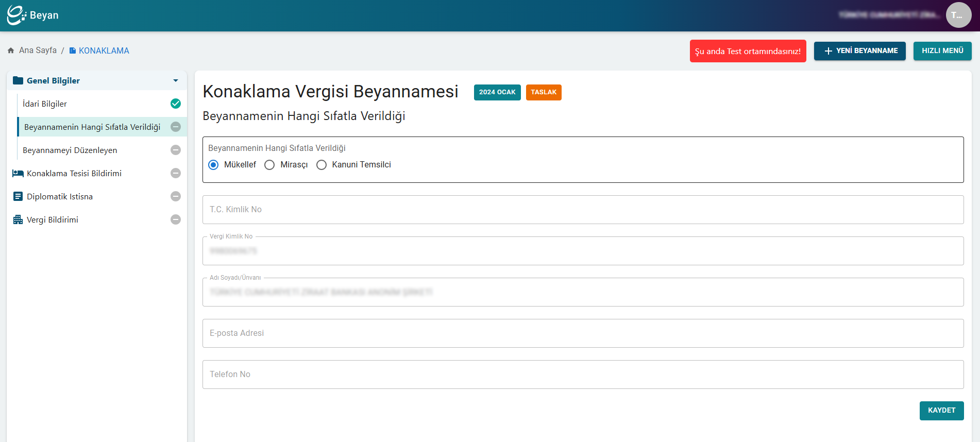Click the TASLAK status badge
Screen dimensions: 980x442
click(544, 92)
